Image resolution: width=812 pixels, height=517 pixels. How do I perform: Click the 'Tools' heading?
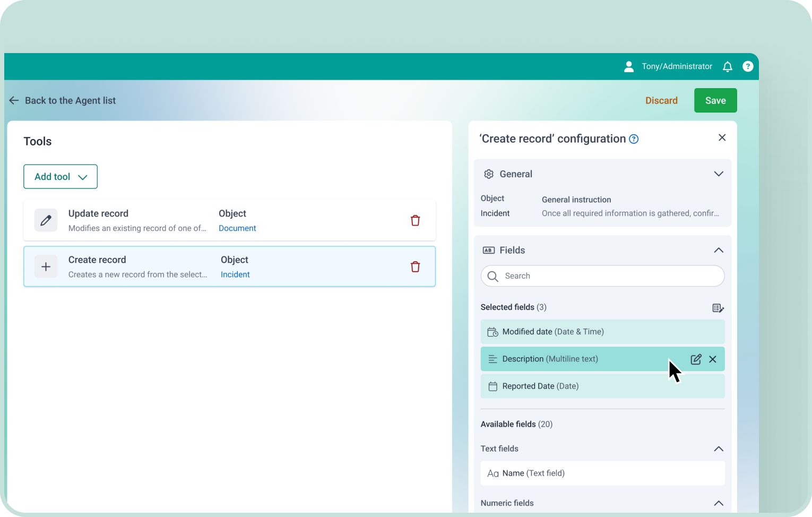tap(38, 141)
